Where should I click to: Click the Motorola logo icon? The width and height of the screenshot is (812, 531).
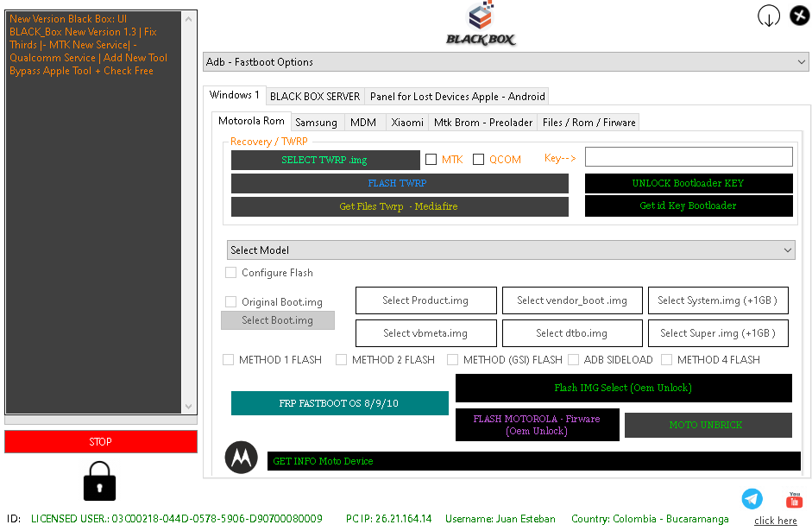(x=242, y=458)
